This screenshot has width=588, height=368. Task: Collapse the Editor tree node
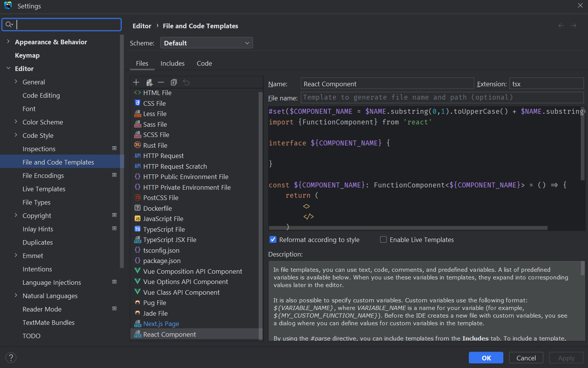click(8, 68)
